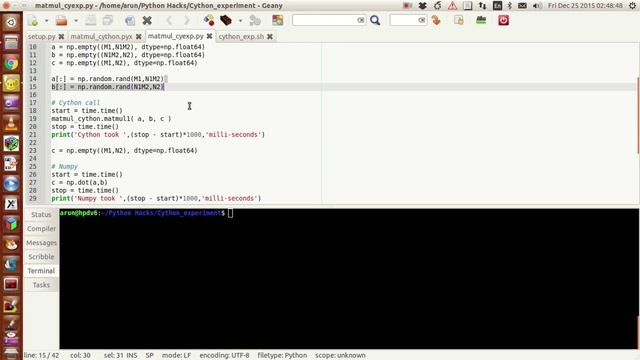Build the current file with brick icon

click(x=226, y=20)
